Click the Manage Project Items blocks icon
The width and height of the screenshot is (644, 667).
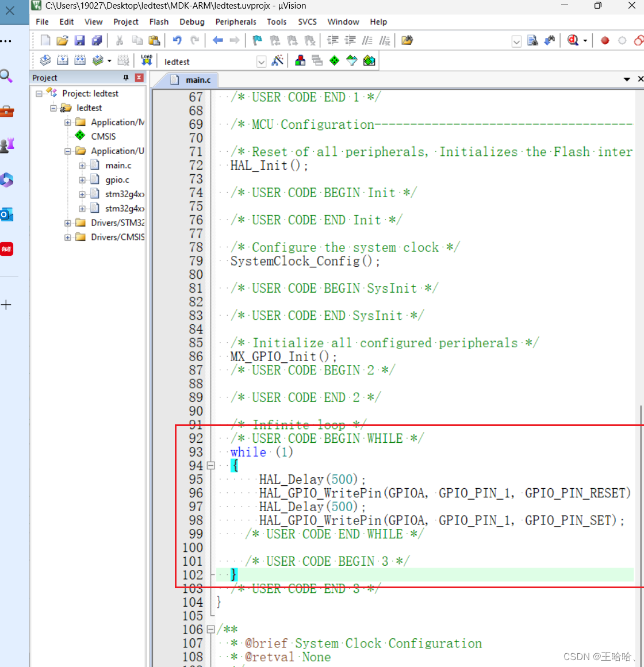point(300,61)
